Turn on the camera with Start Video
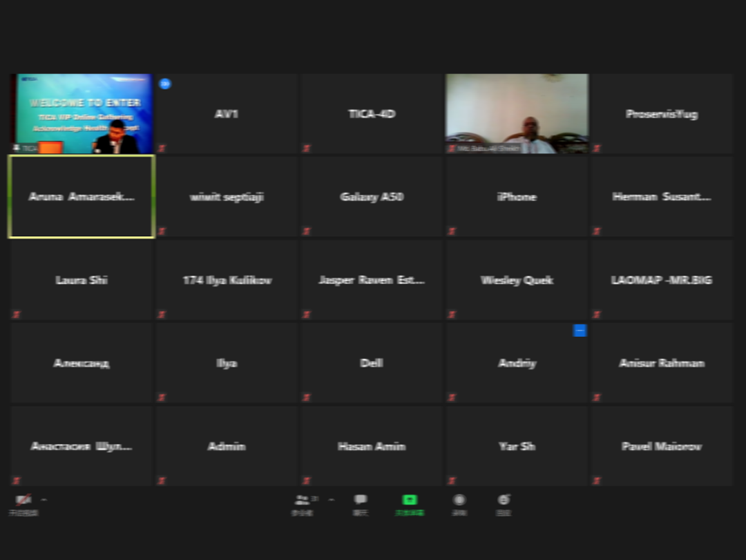Screen dimensions: 746x560 [x=23, y=501]
